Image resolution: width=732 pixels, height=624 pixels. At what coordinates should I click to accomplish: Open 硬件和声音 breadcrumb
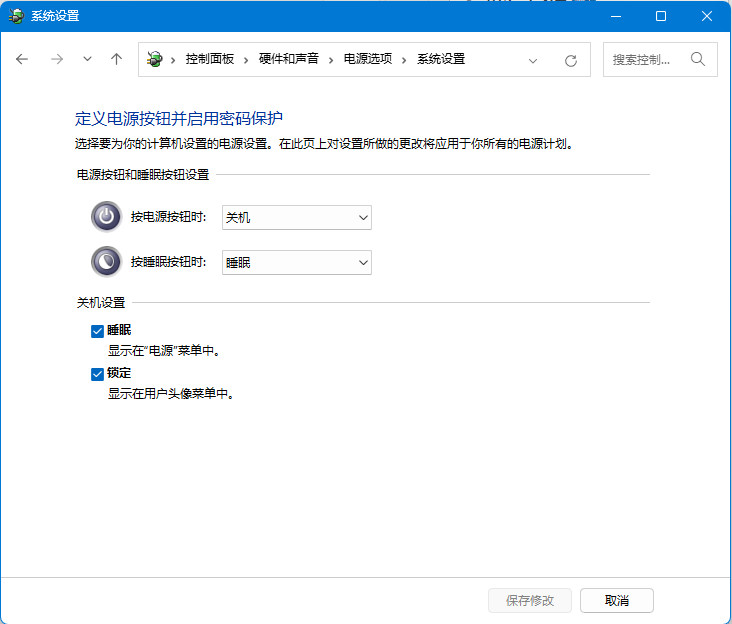[x=289, y=59]
